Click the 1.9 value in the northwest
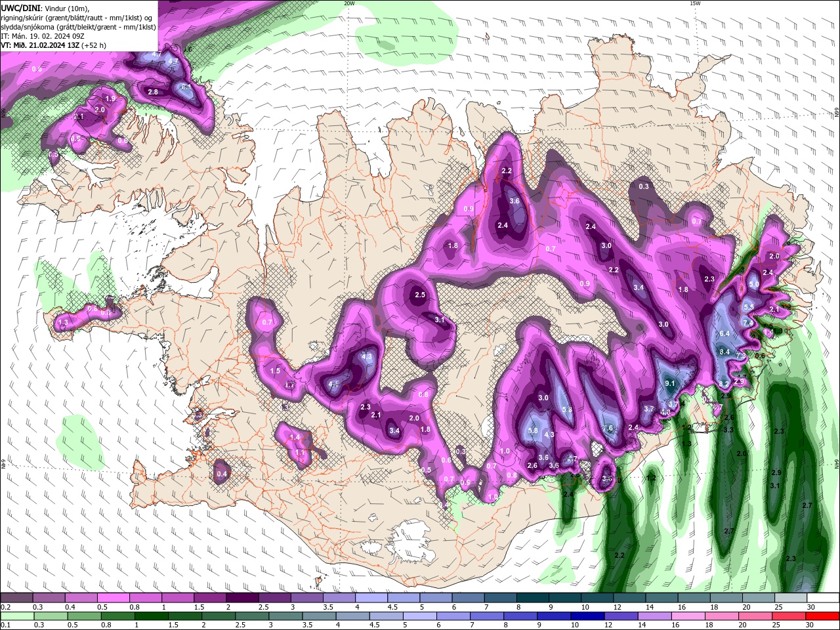Image resolution: width=840 pixels, height=630 pixels. (110, 99)
